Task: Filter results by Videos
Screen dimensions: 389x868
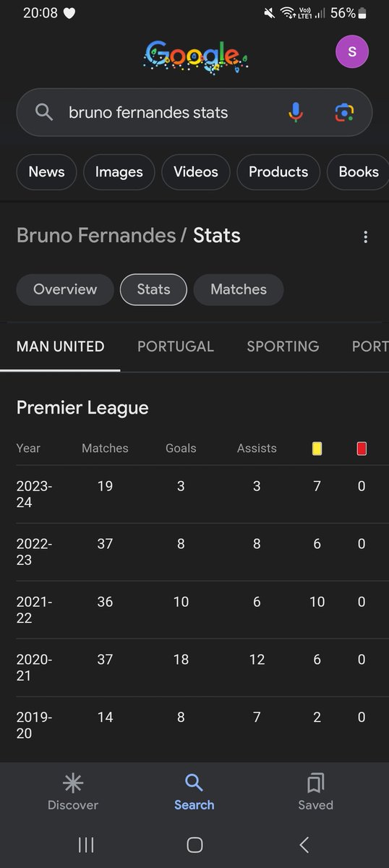Action: click(x=196, y=172)
